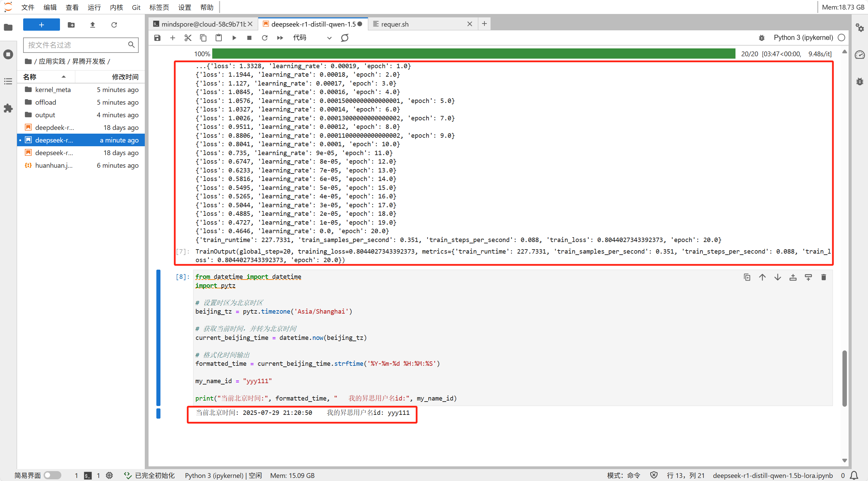
Task: Save the notebook with the floppy disk icon
Action: click(x=157, y=38)
